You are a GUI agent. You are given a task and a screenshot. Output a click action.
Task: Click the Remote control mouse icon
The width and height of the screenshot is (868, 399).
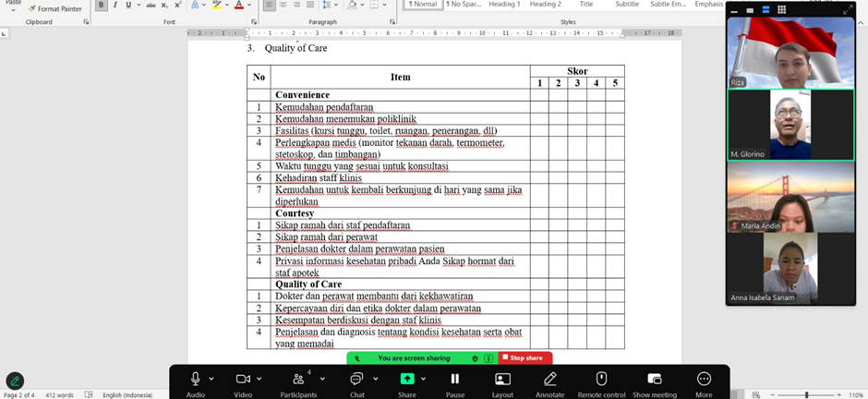(601, 379)
